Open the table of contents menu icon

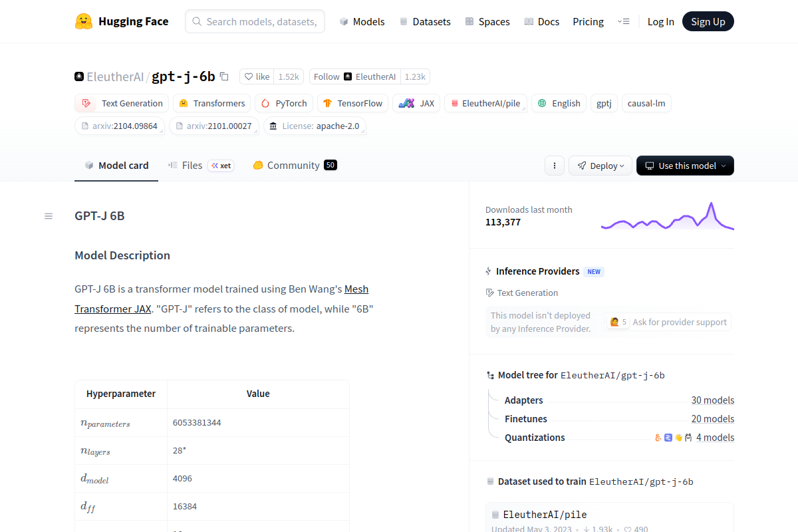pyautogui.click(x=49, y=216)
